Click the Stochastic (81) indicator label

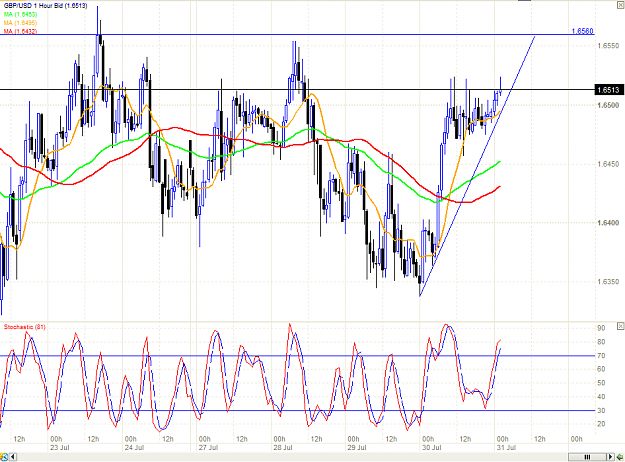click(x=25, y=327)
